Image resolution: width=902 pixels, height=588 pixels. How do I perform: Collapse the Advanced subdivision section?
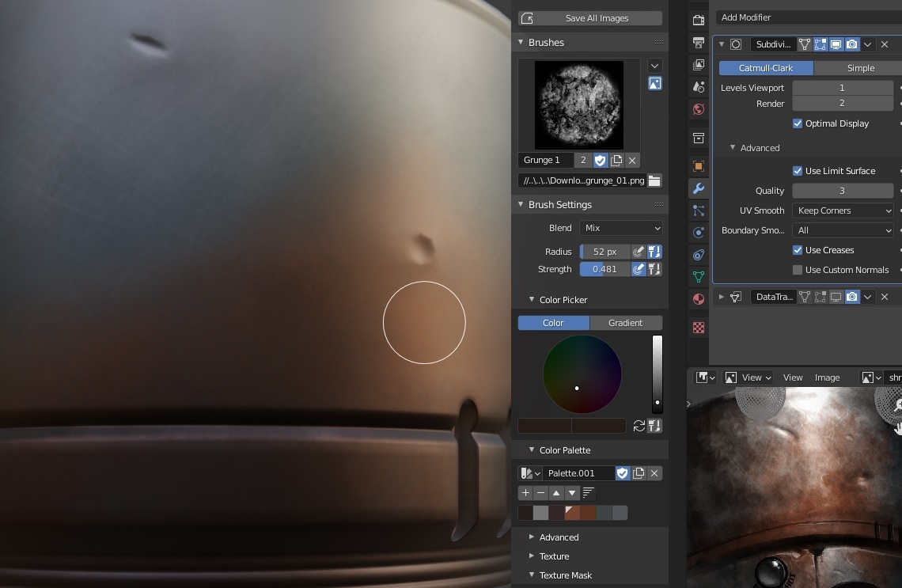pos(733,148)
